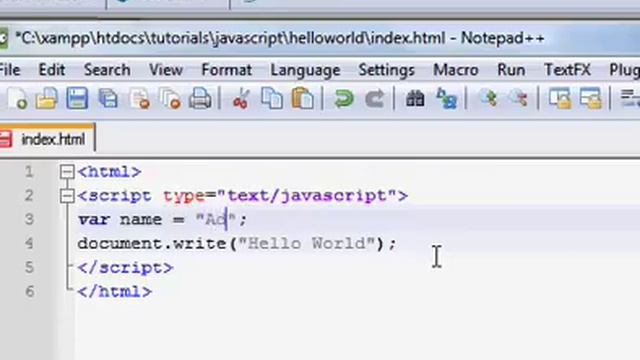Image resolution: width=640 pixels, height=360 pixels.
Task: Click the </html> closing tag
Action: pos(115,292)
